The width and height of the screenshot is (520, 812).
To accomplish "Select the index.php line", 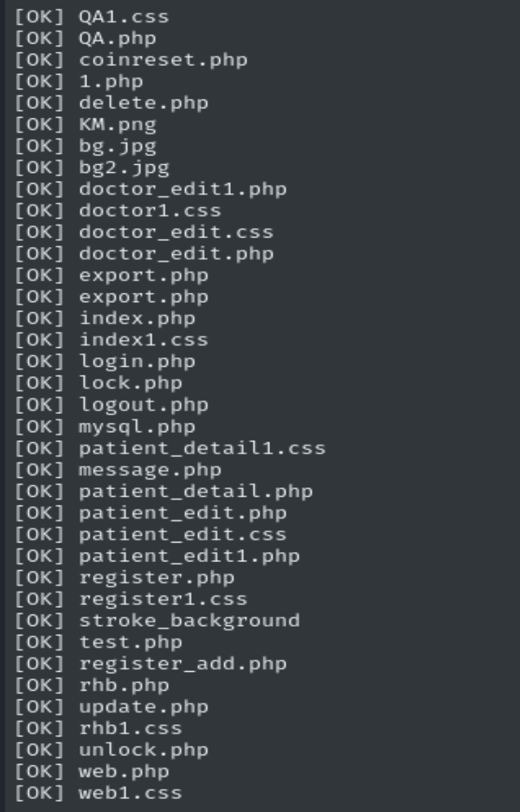I will pyautogui.click(x=137, y=319).
